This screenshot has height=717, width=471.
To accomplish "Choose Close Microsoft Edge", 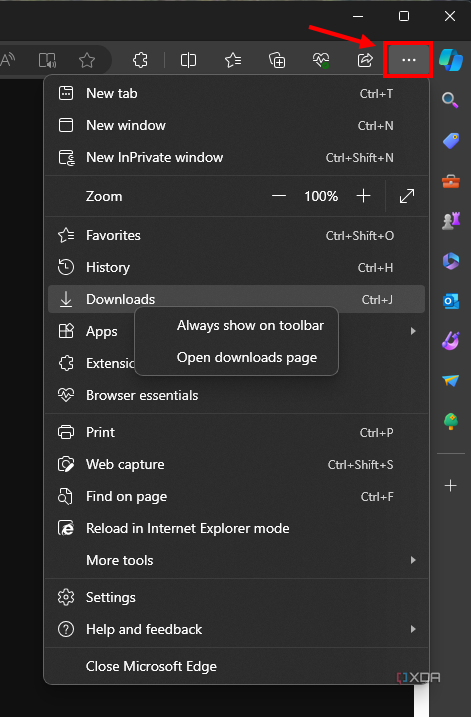I will pos(236,666).
